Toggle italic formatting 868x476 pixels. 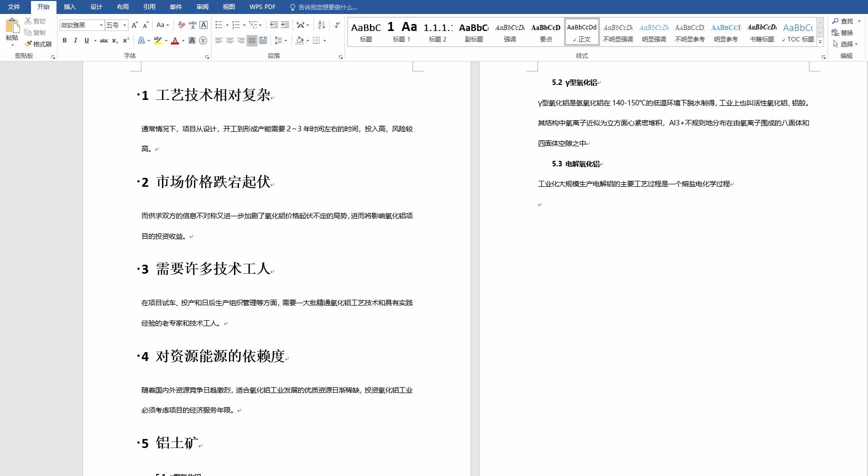[x=75, y=41]
